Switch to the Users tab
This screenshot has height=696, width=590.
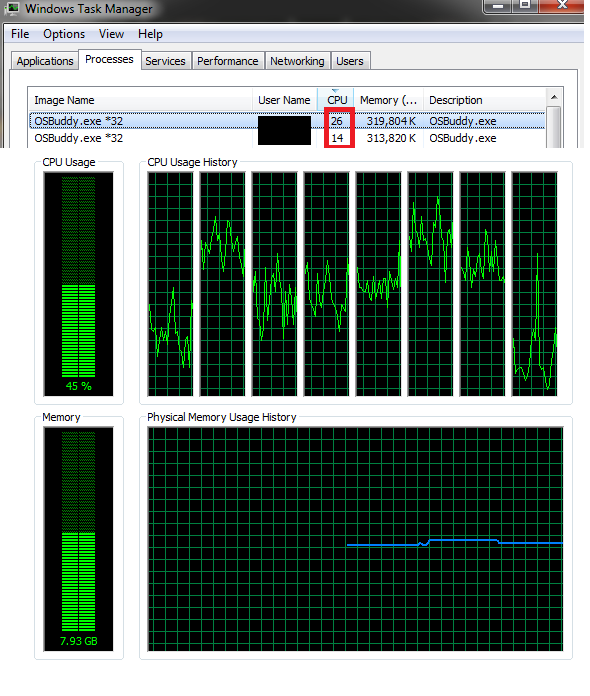pyautogui.click(x=349, y=61)
